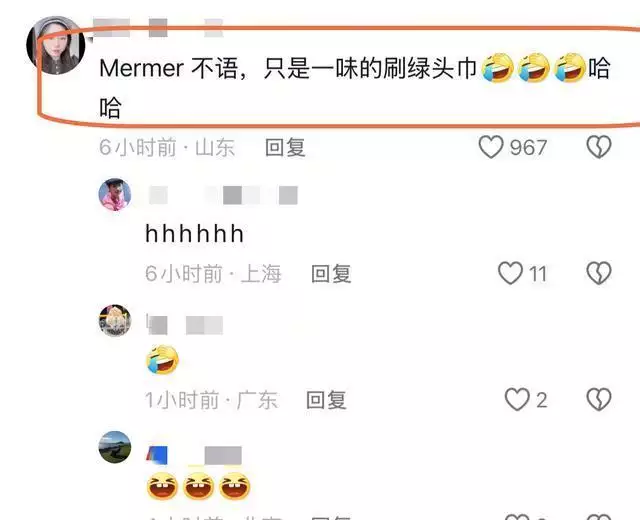Image resolution: width=640 pixels, height=520 pixels.
Task: Like the hhhhhh reply
Action: pos(510,273)
